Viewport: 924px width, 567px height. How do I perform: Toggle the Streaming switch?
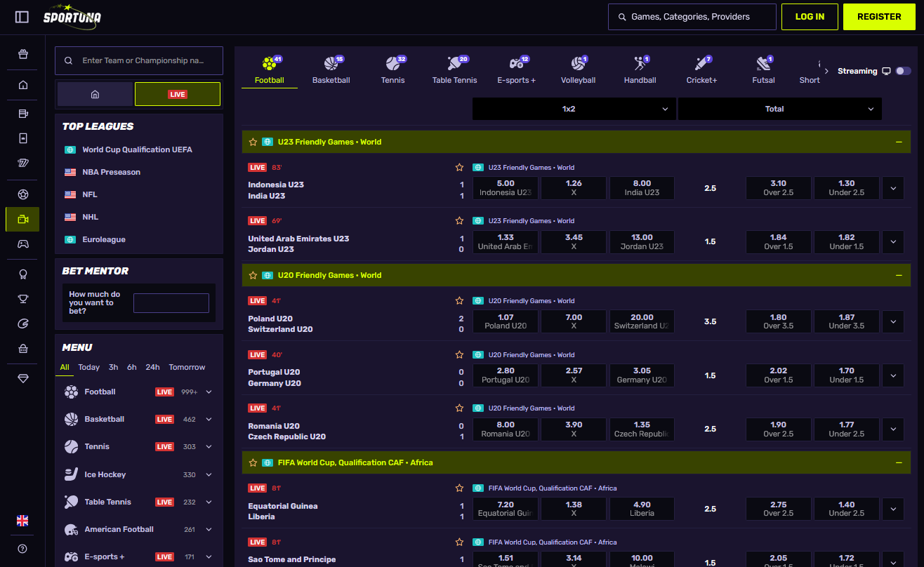(903, 71)
